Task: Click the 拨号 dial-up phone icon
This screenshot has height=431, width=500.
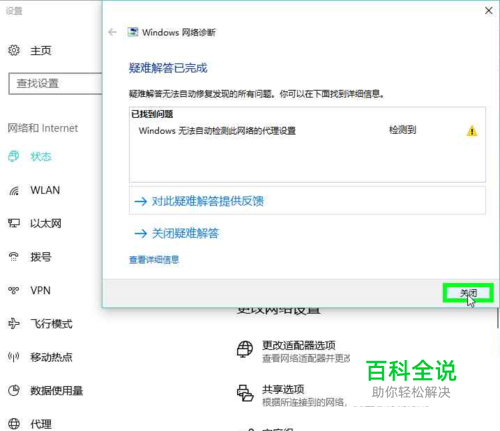Action: click(14, 257)
